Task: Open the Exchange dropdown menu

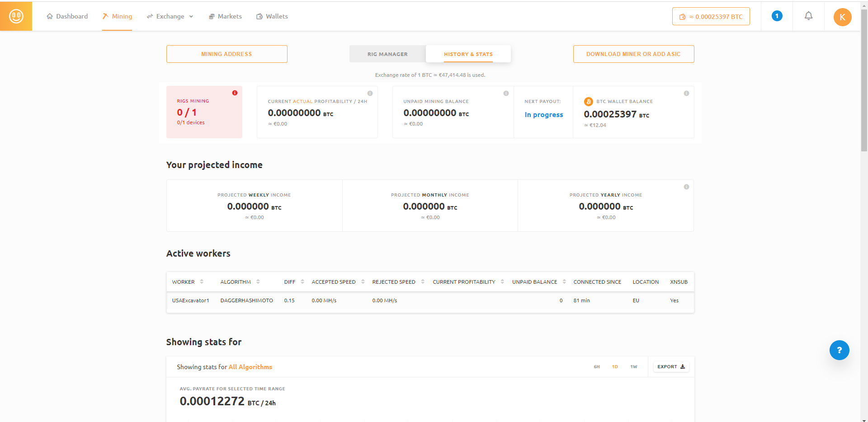Action: click(170, 16)
